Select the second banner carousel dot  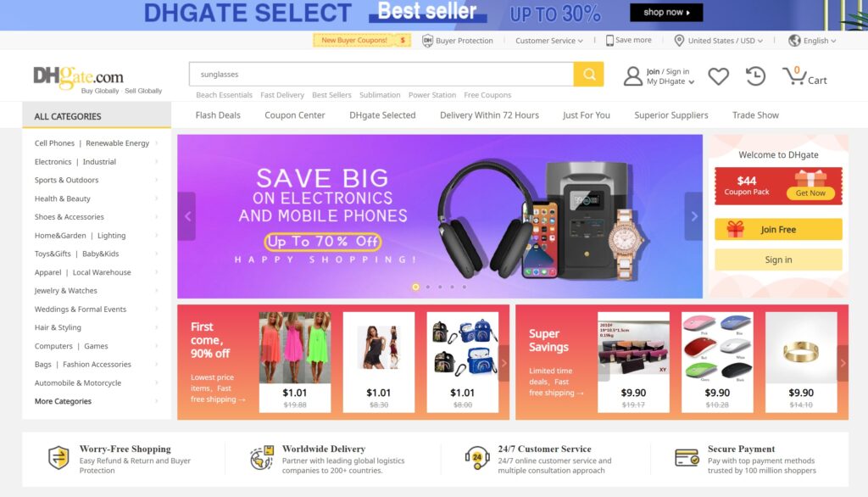428,287
